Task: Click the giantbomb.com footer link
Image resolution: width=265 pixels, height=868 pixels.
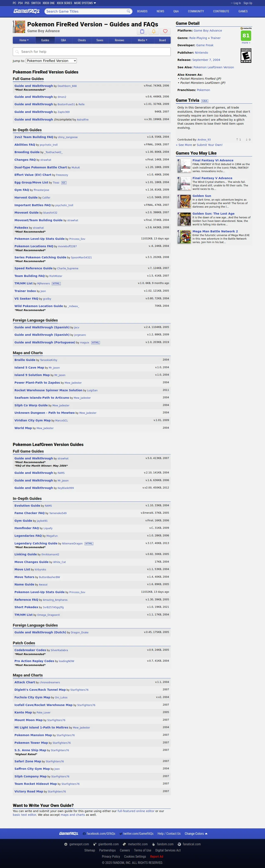Action: pos(106,844)
